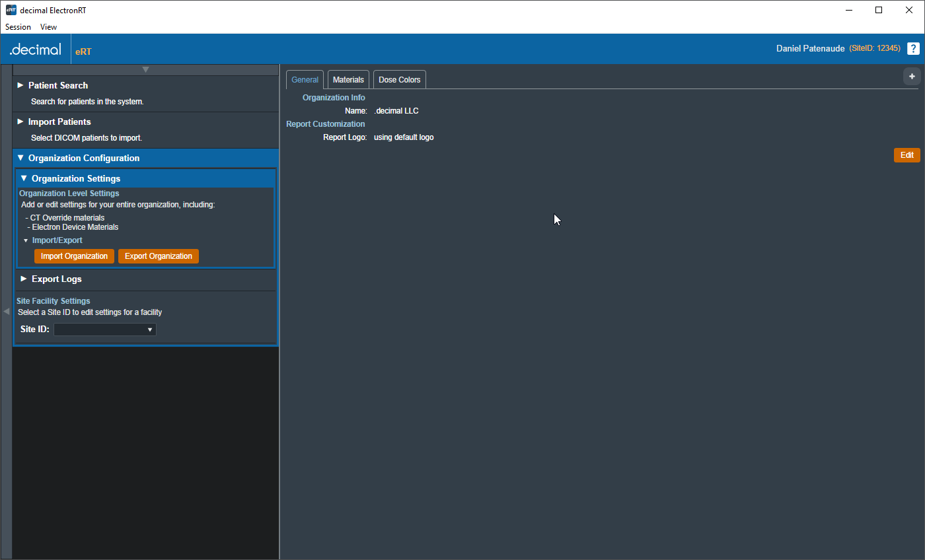
Task: Click the .decimal logo in header
Action: click(x=36, y=50)
